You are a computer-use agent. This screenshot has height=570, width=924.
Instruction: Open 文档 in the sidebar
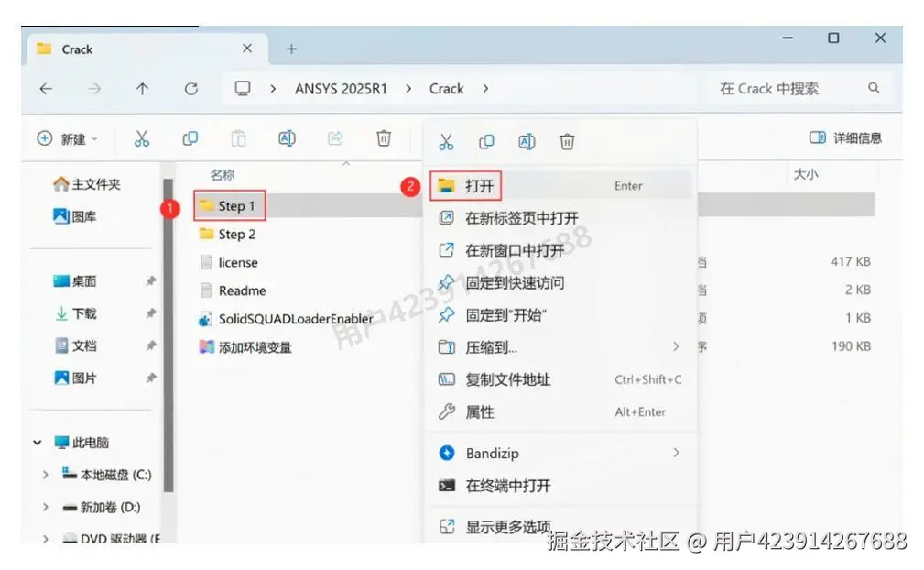coord(75,346)
